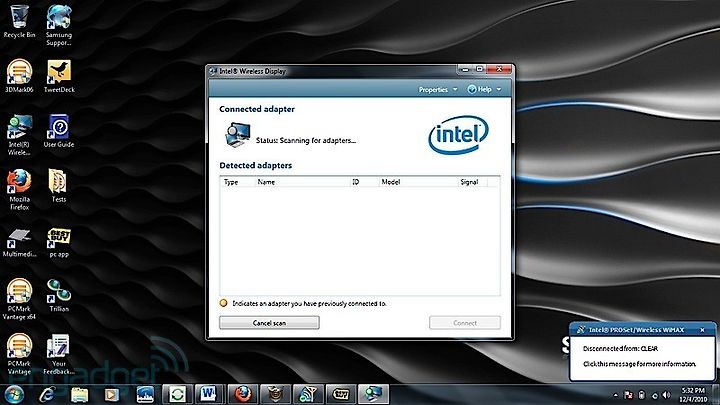Open the Samsung Support desktop shortcut
Screen dimensions: 720x405
click(x=59, y=25)
